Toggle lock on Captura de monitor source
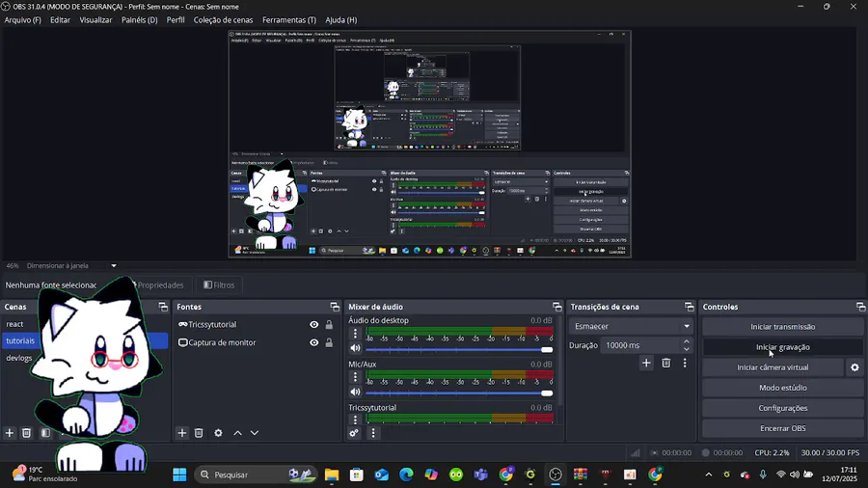868x488 pixels. point(329,342)
